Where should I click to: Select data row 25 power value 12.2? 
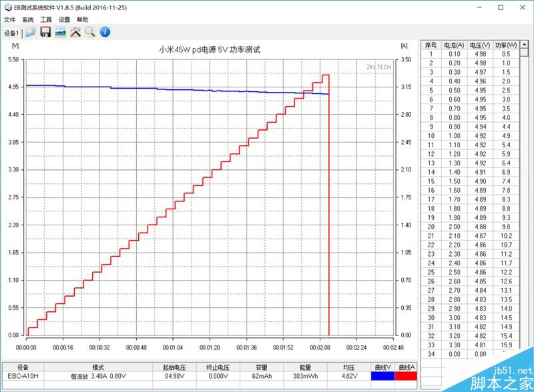tap(506, 272)
